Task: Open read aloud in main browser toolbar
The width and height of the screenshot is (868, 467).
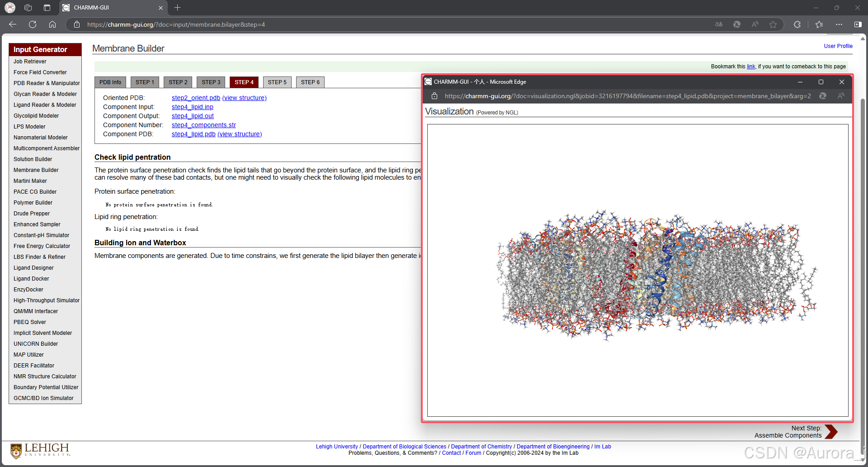Action: pyautogui.click(x=755, y=24)
